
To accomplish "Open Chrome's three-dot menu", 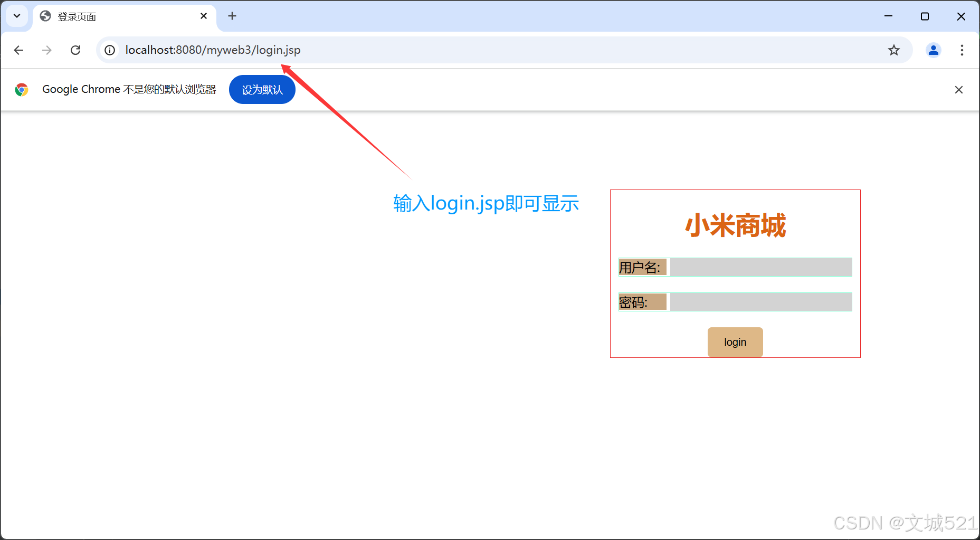I will (x=962, y=50).
